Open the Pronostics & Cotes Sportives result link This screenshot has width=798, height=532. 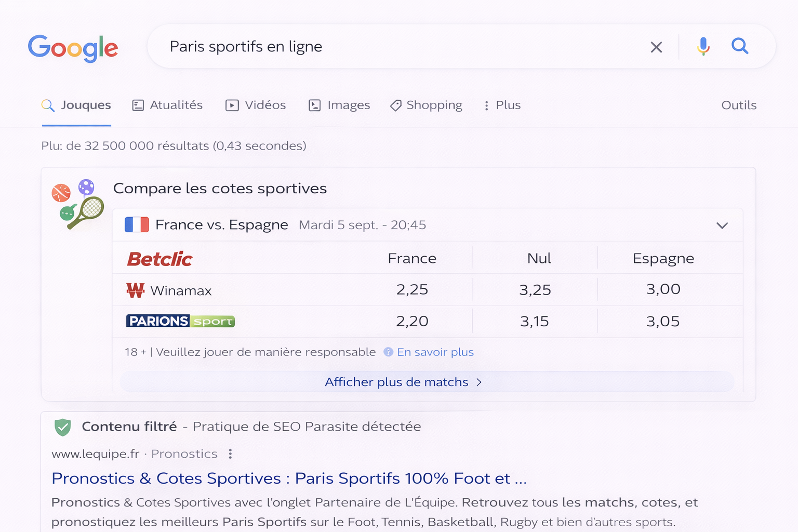coord(289,478)
